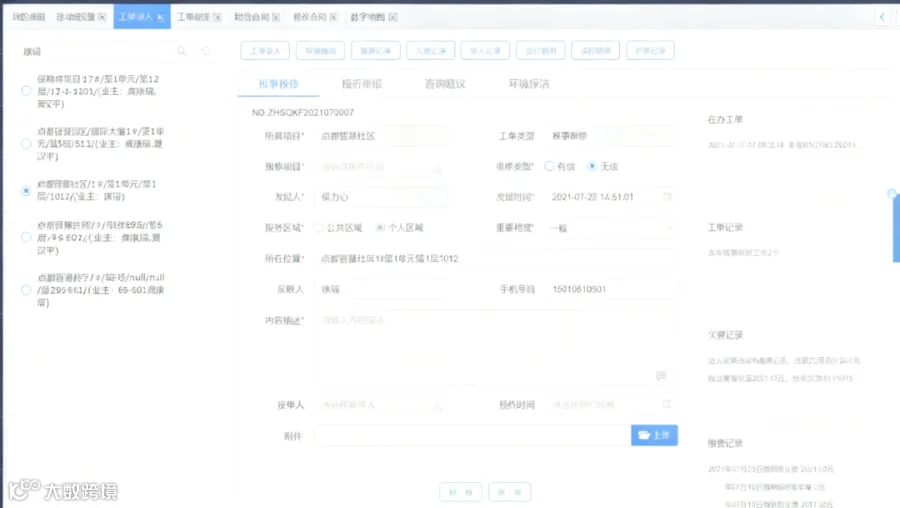Select 有偿 repair type radio
Image resolution: width=900 pixels, height=508 pixels.
pyautogui.click(x=549, y=166)
